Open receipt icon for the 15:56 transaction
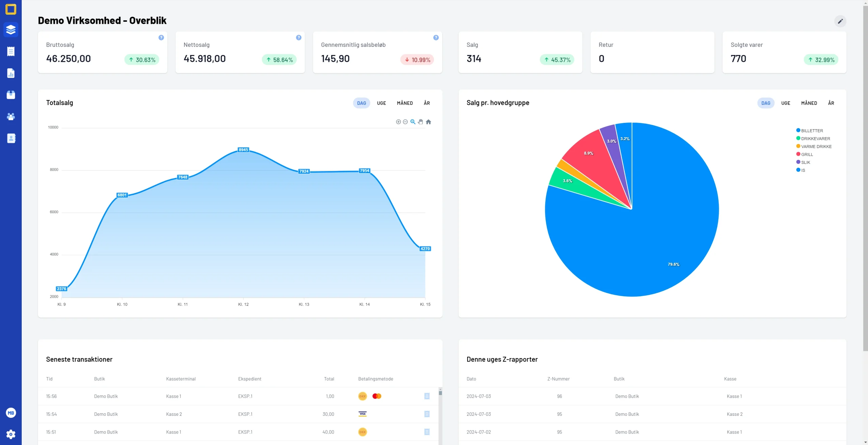The image size is (868, 445). tap(427, 396)
